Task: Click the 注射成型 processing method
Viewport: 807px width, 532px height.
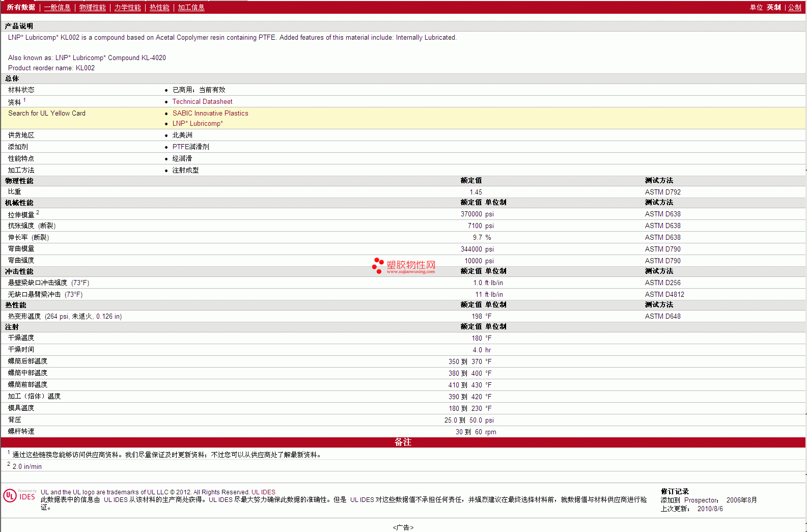Action: 185,170
